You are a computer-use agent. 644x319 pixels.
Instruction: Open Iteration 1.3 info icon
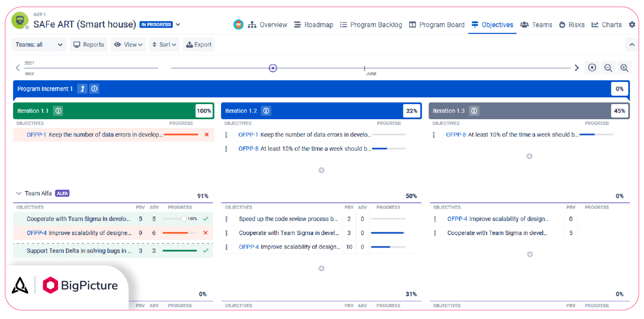click(x=474, y=111)
